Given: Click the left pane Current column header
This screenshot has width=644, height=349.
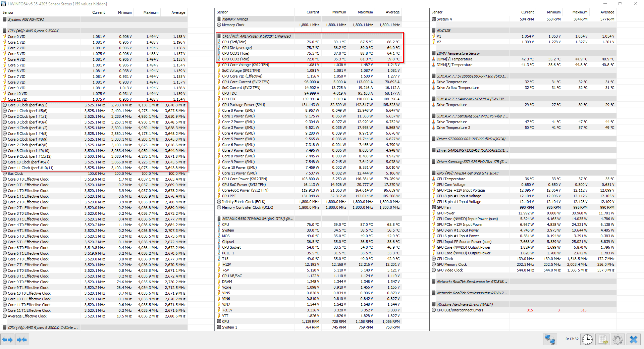Looking at the screenshot, I should point(94,12).
